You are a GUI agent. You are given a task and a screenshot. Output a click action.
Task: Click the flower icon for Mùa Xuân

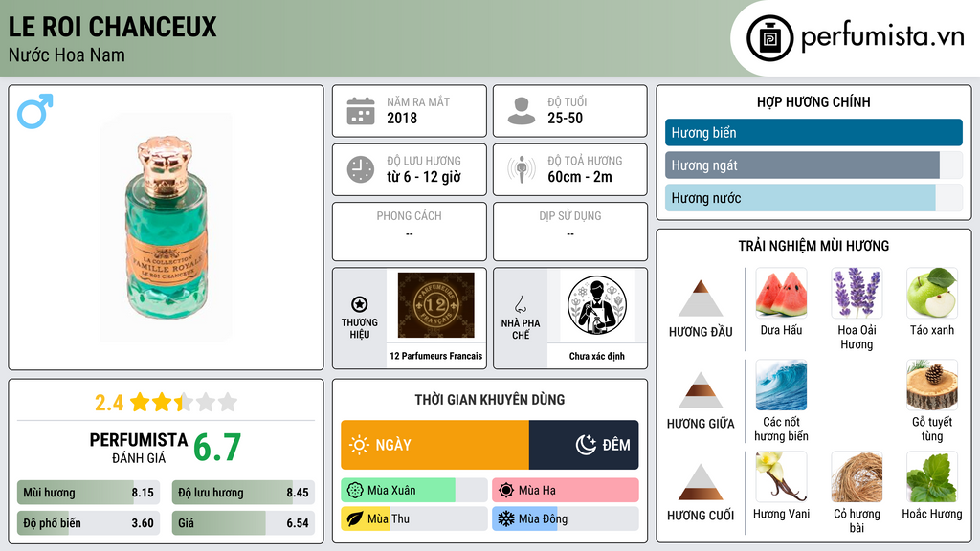point(355,490)
